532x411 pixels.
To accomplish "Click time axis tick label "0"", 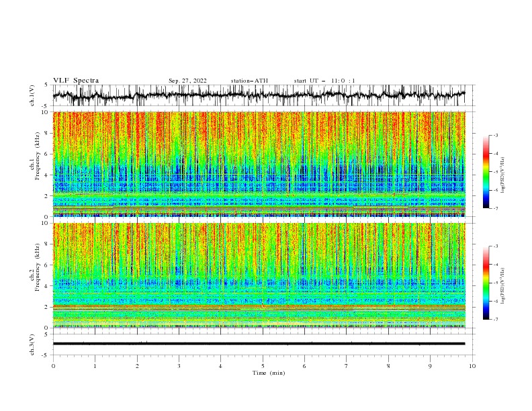I will point(53,366).
